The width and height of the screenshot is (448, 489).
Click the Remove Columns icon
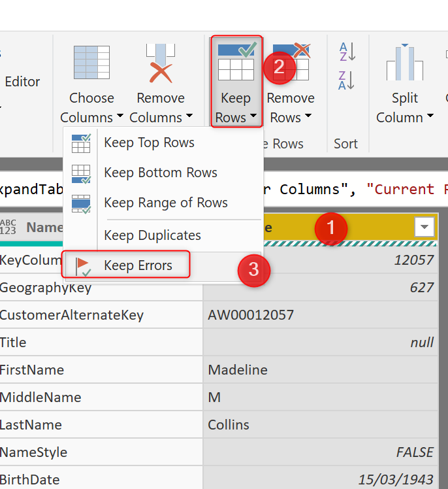pyautogui.click(x=160, y=63)
